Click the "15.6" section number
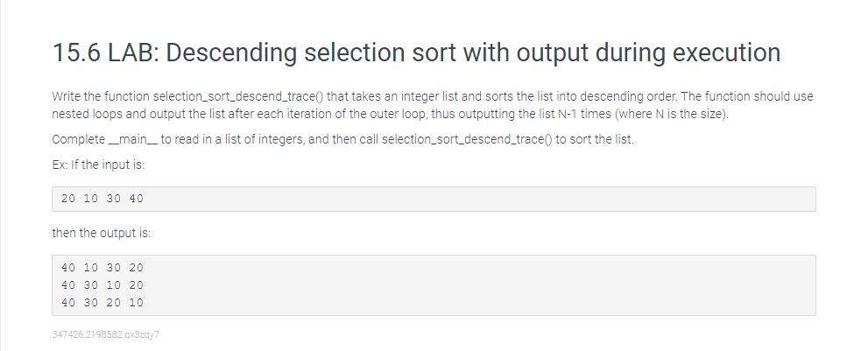 76,53
